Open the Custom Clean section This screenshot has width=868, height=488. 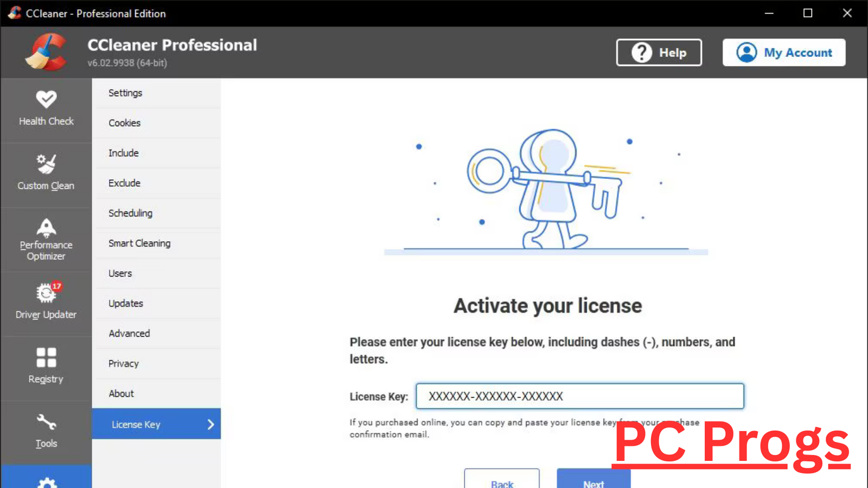click(46, 174)
